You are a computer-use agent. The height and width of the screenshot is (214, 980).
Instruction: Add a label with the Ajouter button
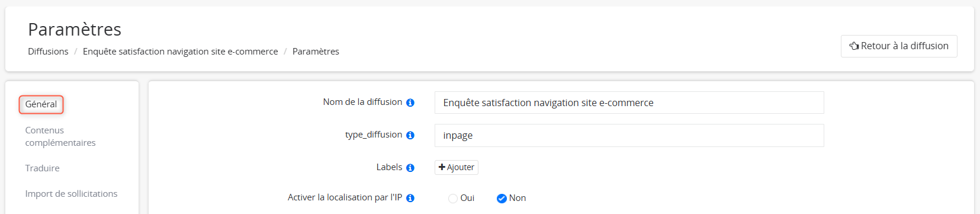pyautogui.click(x=457, y=167)
